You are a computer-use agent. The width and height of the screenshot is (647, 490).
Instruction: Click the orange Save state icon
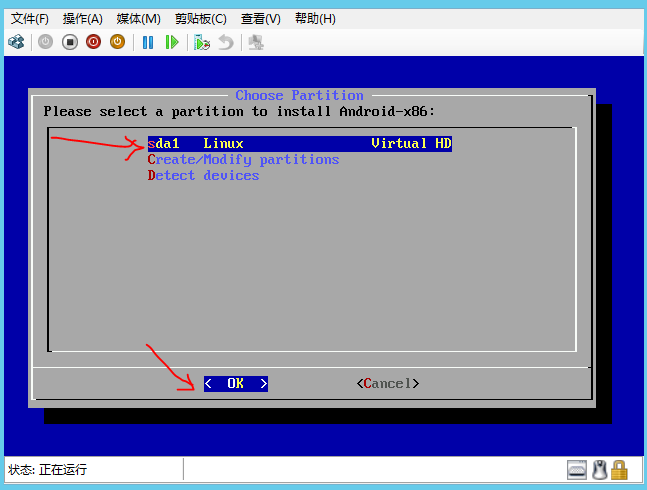click(118, 42)
